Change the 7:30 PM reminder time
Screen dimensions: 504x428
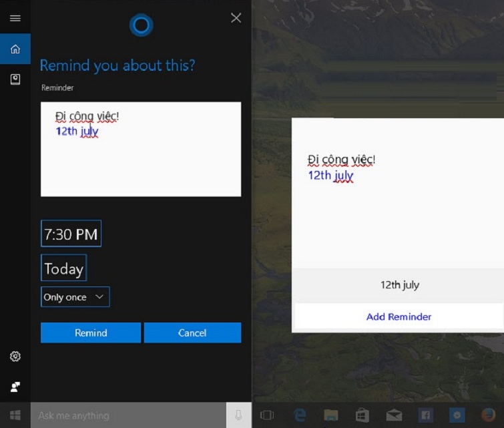[71, 234]
